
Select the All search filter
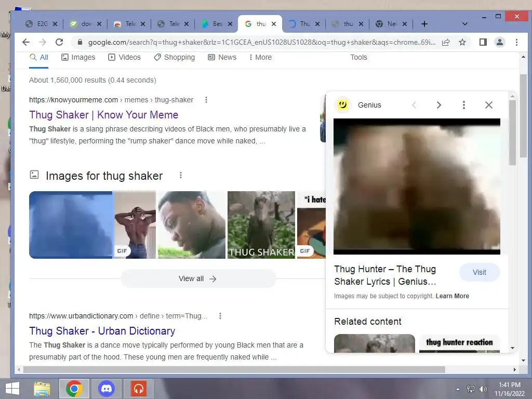pos(38,57)
